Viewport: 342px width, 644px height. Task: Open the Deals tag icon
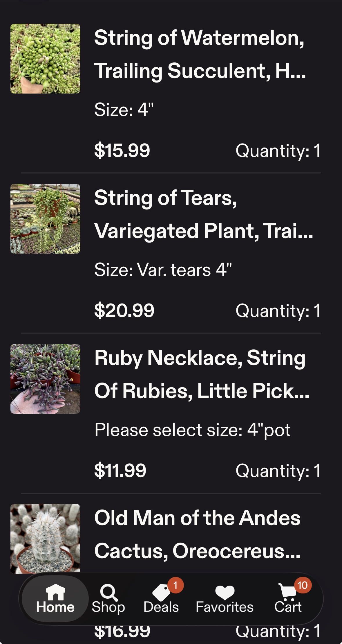point(161,593)
